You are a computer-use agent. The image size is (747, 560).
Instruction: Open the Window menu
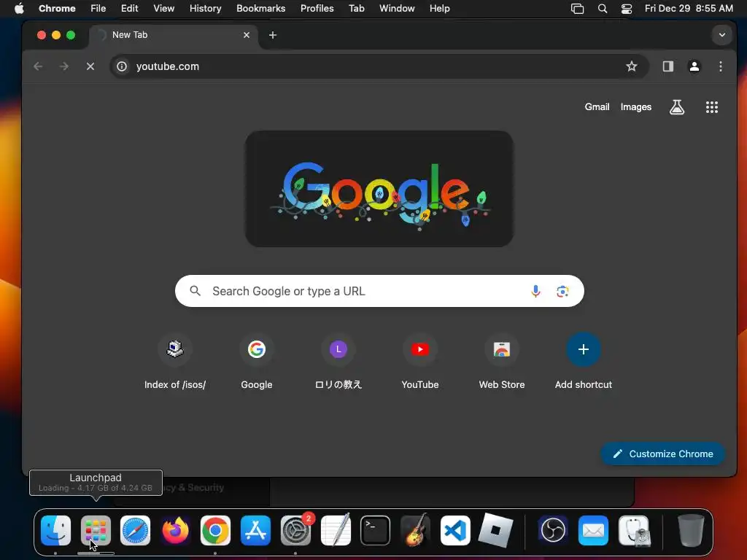(x=397, y=9)
